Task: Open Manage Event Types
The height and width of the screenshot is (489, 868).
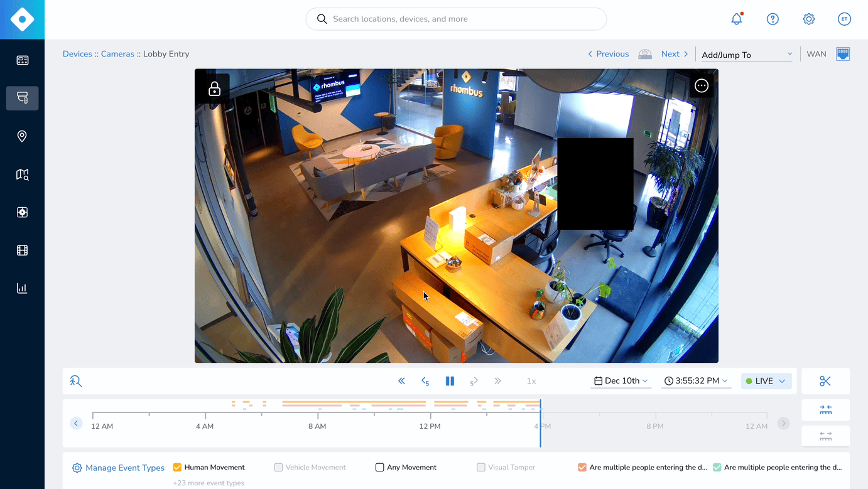Action: tap(118, 468)
